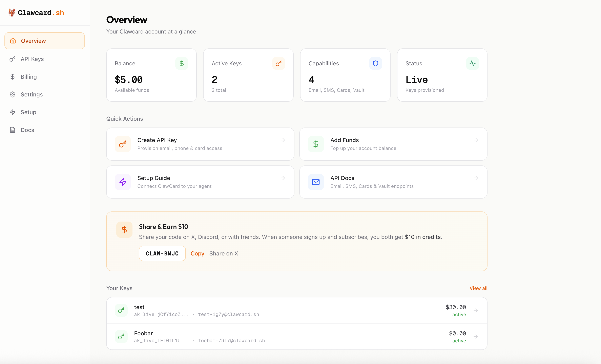Click the CLAW-BMJC referral code box

tap(162, 253)
